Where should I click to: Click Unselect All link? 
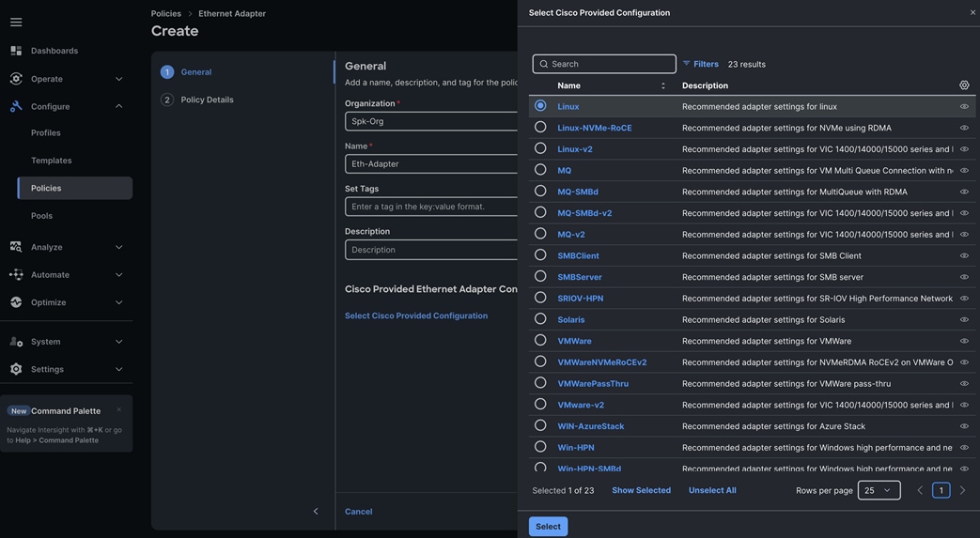pos(712,490)
